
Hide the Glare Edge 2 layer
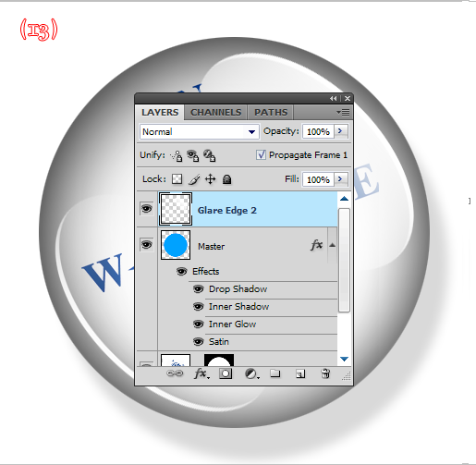[x=147, y=209]
